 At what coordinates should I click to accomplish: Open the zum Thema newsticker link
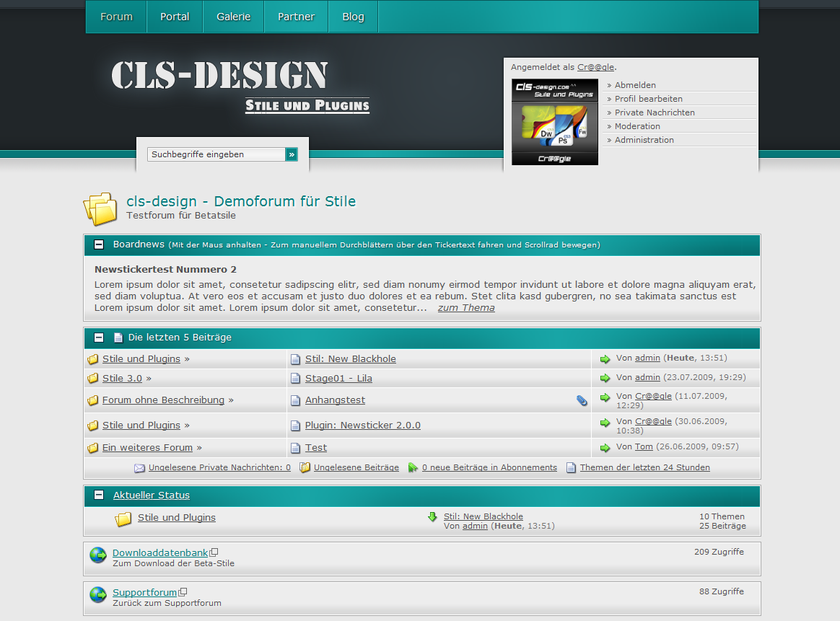[x=466, y=308]
